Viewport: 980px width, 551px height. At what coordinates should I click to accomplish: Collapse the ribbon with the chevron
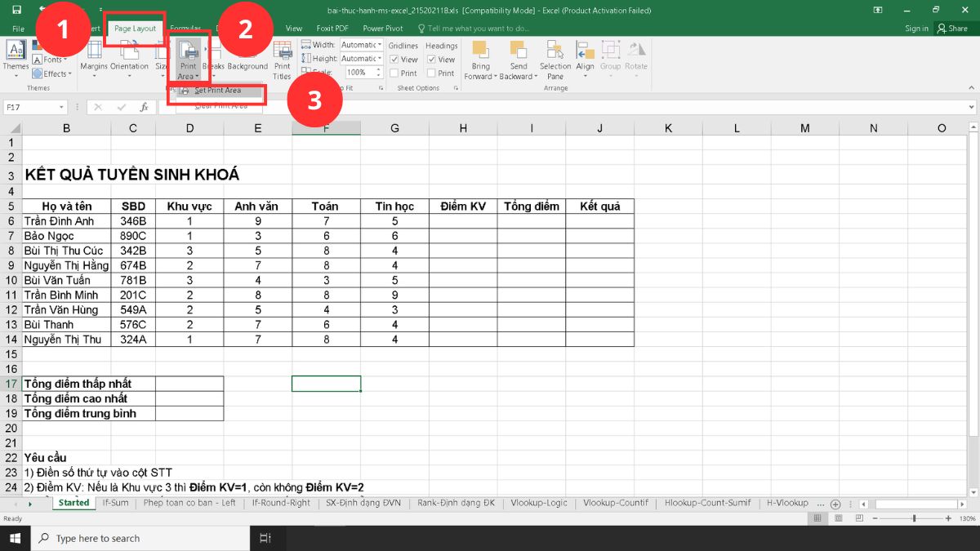pos(971,88)
